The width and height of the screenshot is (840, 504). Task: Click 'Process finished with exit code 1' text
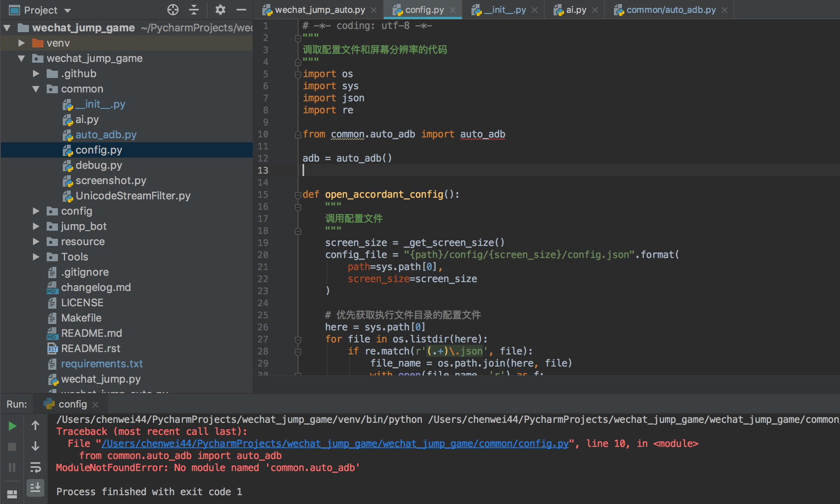click(149, 492)
